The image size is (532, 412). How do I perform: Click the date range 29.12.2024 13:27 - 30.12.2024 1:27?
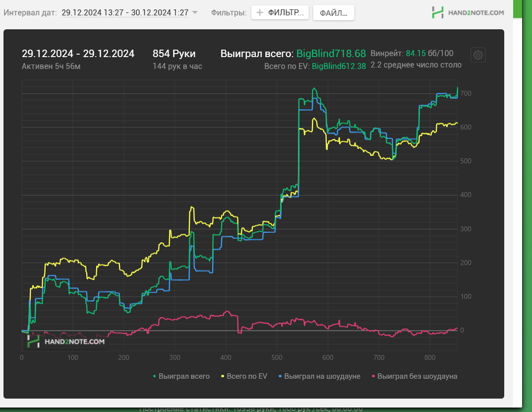(125, 12)
